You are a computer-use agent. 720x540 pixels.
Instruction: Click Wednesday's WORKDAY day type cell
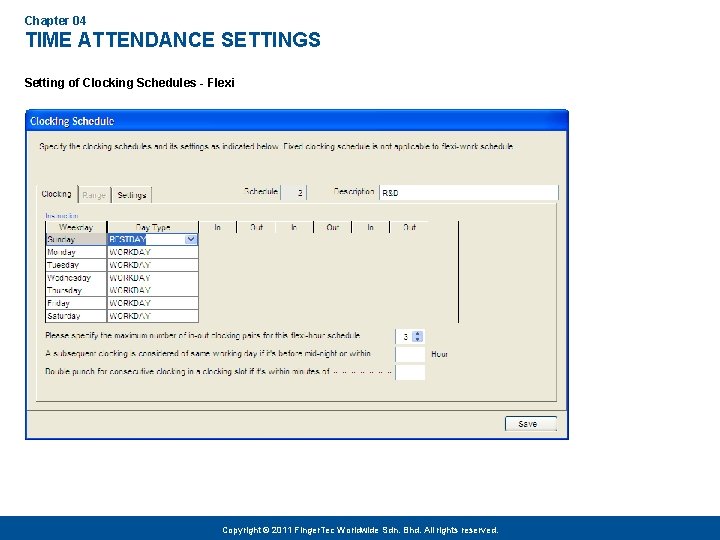click(153, 278)
